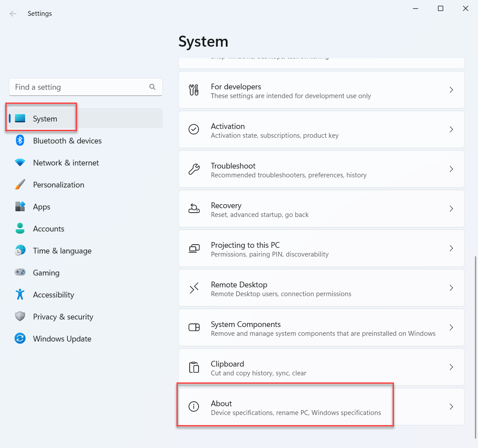Go to Gaming settings
The image size is (478, 448).
(86, 272)
